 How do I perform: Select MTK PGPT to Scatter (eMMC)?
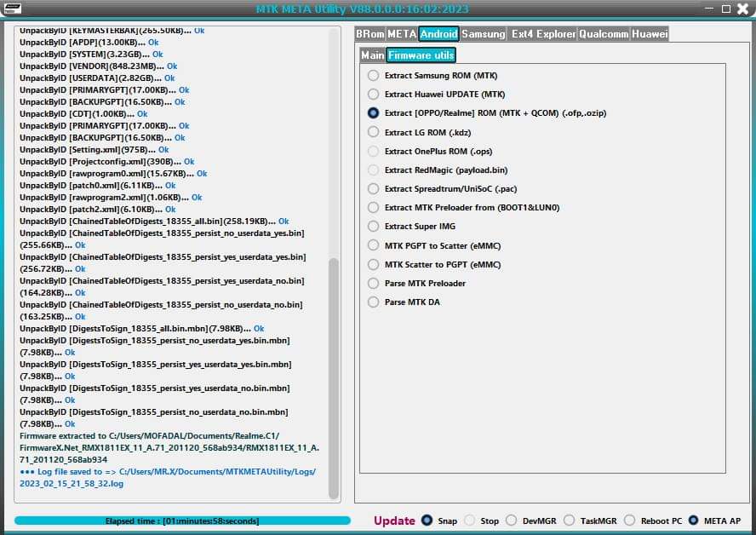click(x=373, y=245)
